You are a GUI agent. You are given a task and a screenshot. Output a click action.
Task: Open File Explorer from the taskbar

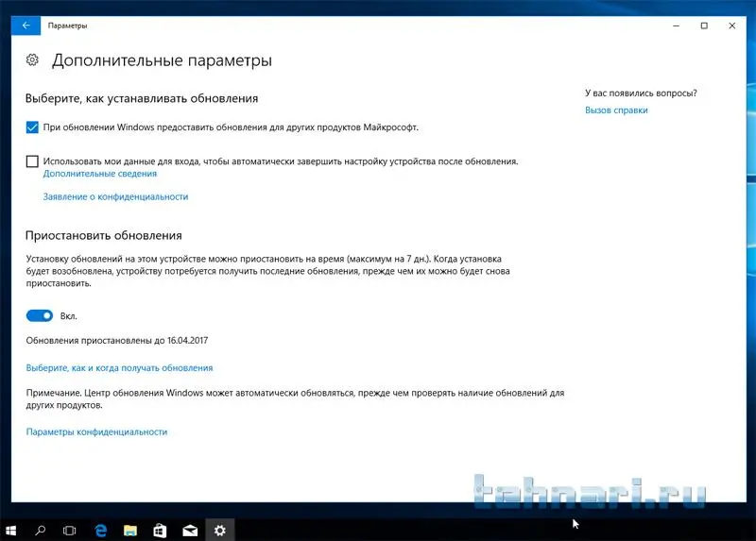[130, 531]
